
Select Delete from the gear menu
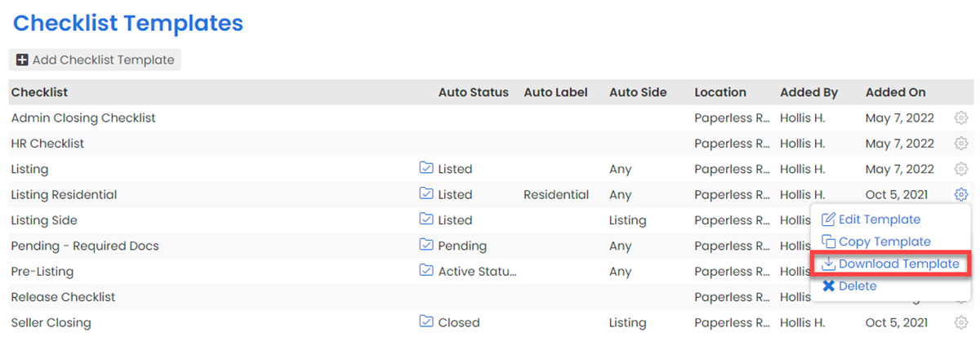(x=857, y=286)
